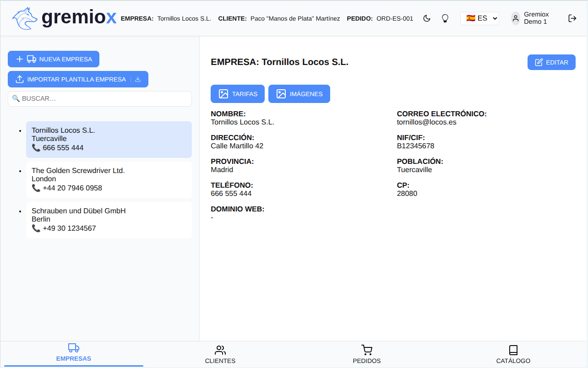The width and height of the screenshot is (588, 368).
Task: Click the user avatar icon
Action: coord(516,18)
